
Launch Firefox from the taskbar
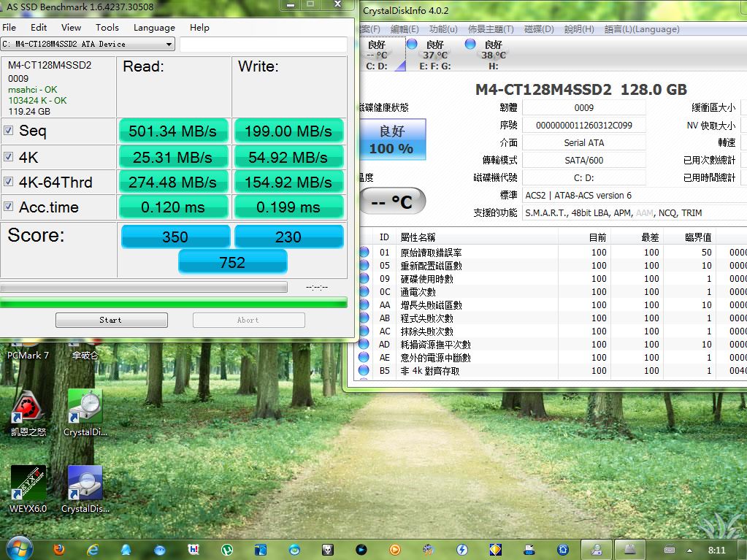click(59, 550)
